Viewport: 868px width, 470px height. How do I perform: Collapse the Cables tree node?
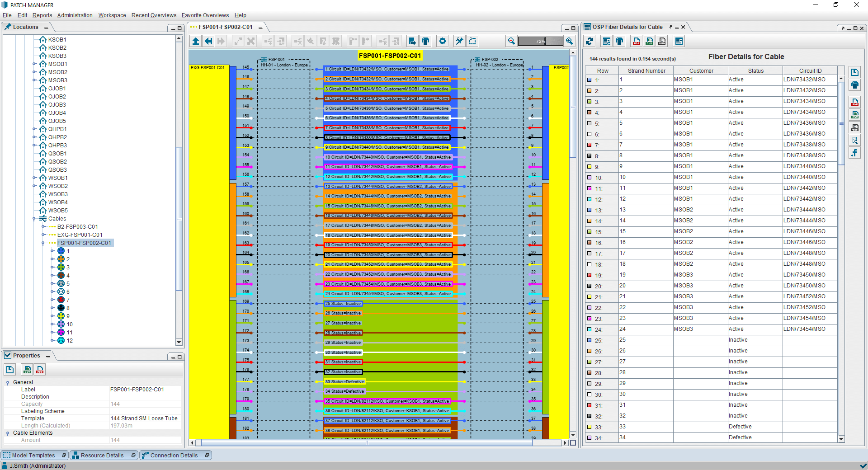34,219
